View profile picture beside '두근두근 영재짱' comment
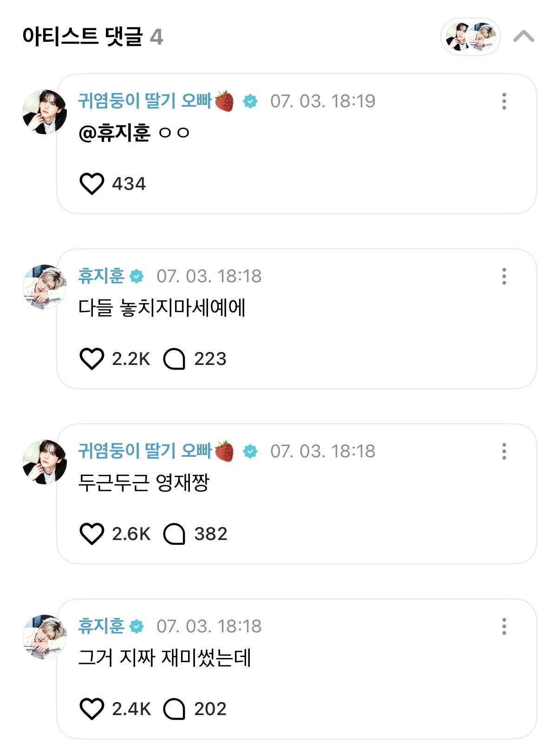The height and width of the screenshot is (755, 560). point(45,462)
